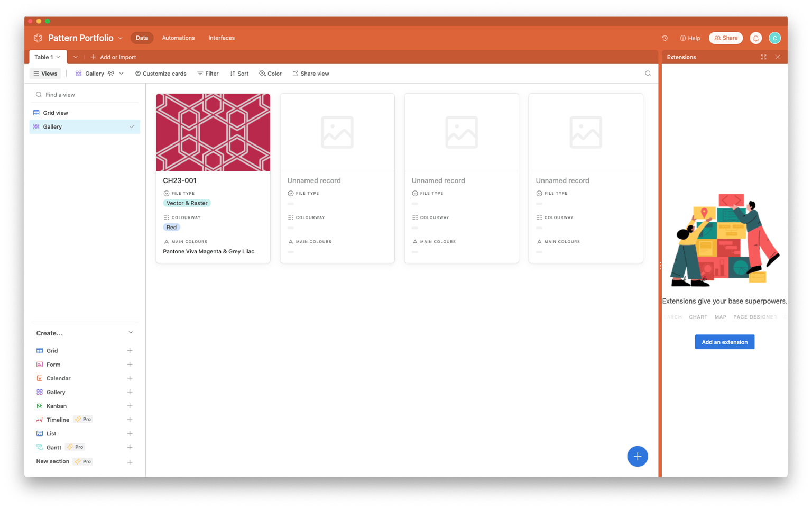The image size is (812, 509).
Task: Add a new Gallery view with plus
Action: tap(130, 392)
